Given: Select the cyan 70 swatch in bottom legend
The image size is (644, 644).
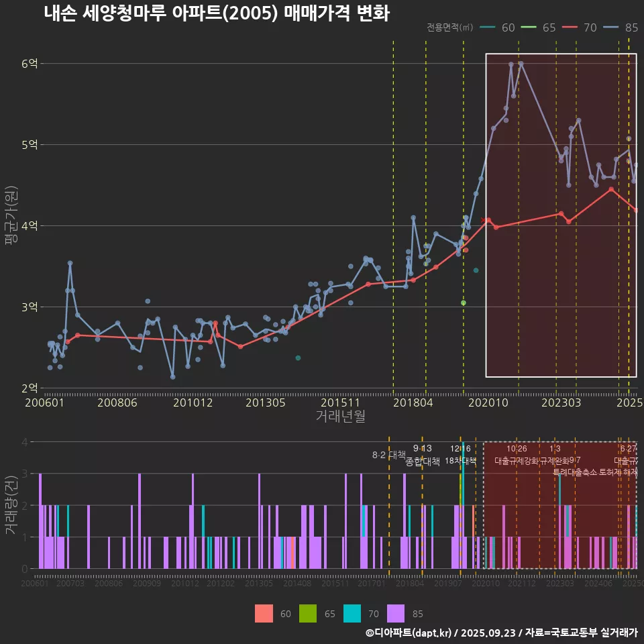Looking at the screenshot, I should [352, 613].
